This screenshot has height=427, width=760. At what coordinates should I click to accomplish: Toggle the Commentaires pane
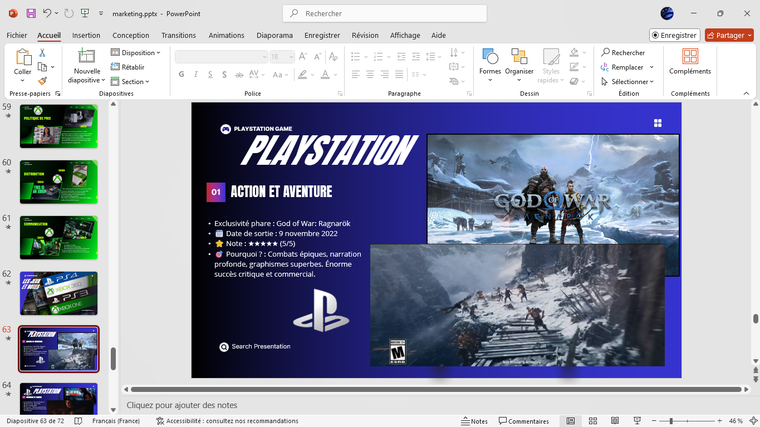point(523,421)
